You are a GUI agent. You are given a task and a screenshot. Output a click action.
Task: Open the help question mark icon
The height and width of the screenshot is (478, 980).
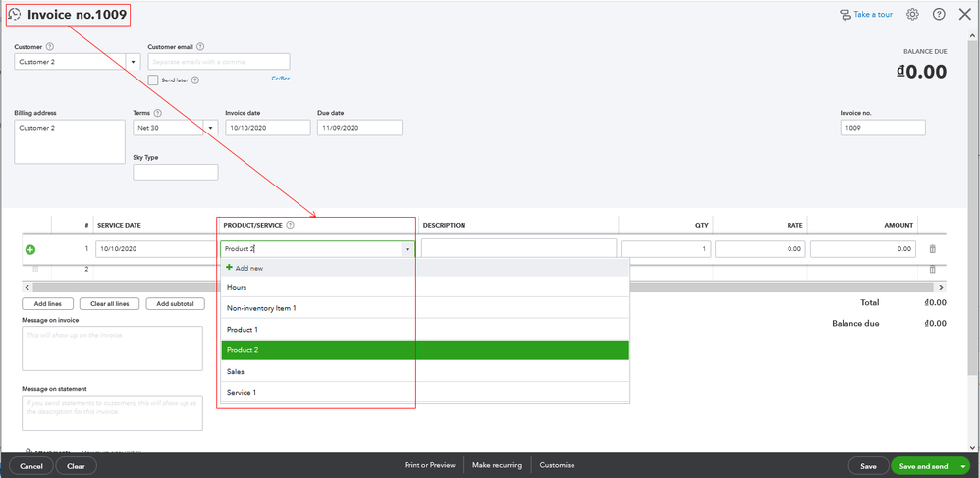click(x=939, y=14)
